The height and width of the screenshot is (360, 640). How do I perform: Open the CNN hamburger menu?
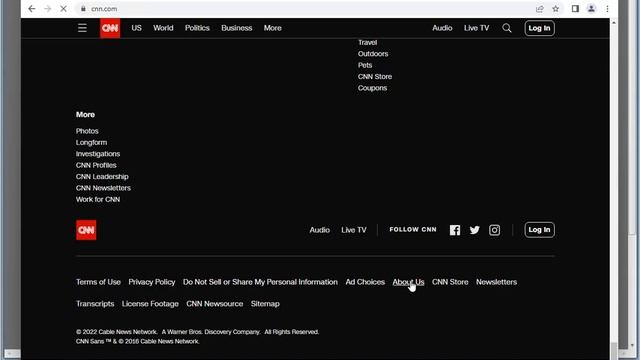tap(82, 28)
